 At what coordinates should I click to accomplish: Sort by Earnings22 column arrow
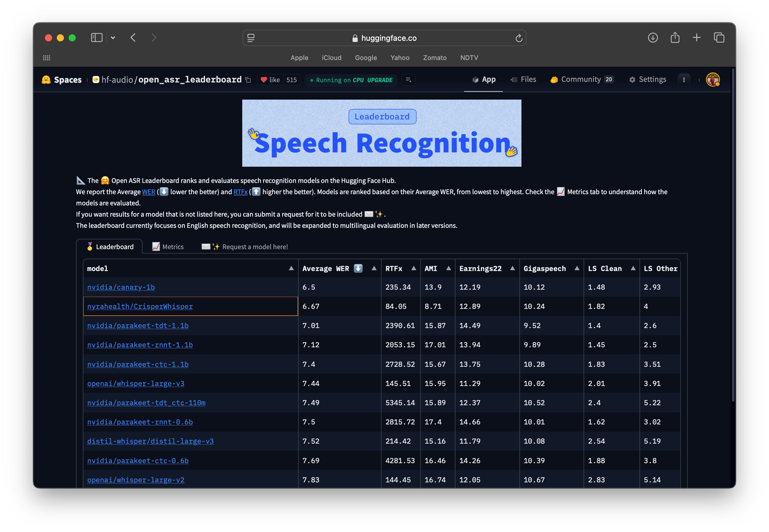512,268
